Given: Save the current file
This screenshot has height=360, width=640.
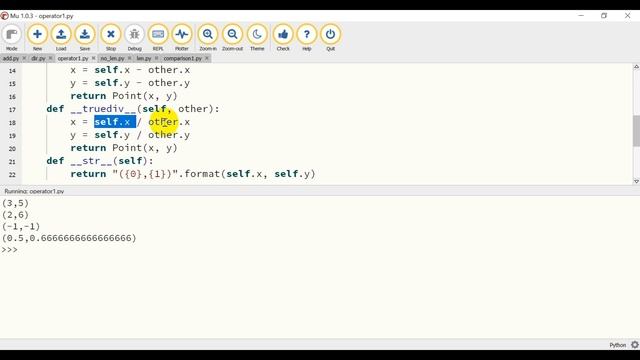Looking at the screenshot, I should [85, 37].
